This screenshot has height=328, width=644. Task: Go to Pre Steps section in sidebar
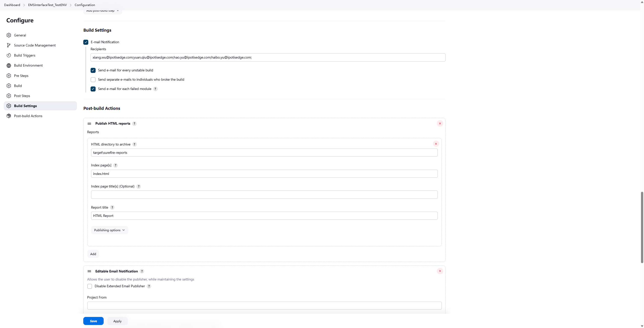point(21,76)
